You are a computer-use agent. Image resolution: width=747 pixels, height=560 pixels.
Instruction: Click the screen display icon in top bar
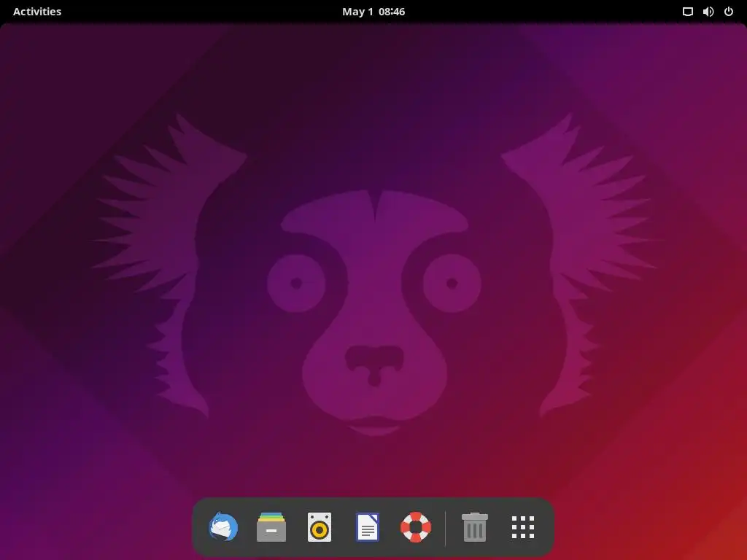[x=687, y=12]
